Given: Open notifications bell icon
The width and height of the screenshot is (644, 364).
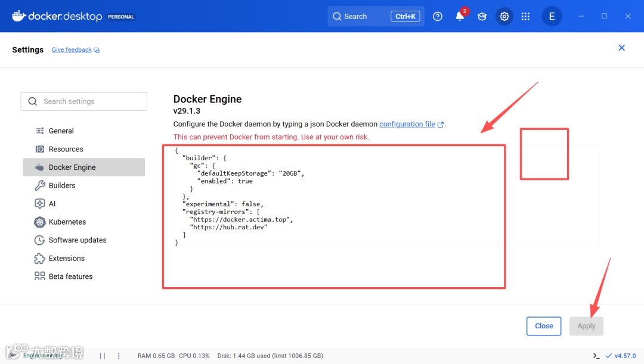Looking at the screenshot, I should [x=460, y=17].
